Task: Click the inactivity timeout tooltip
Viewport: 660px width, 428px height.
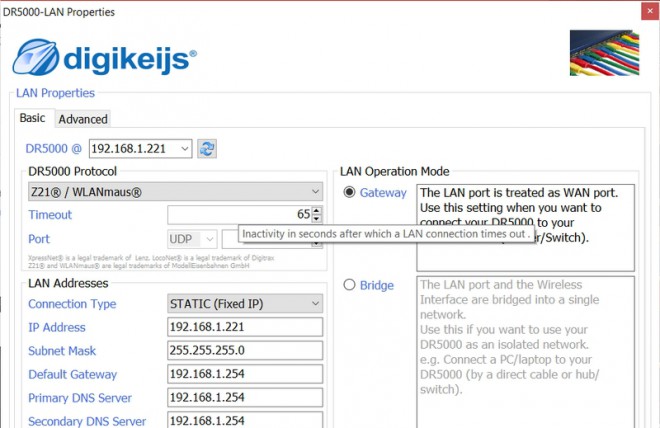Action: 386,234
